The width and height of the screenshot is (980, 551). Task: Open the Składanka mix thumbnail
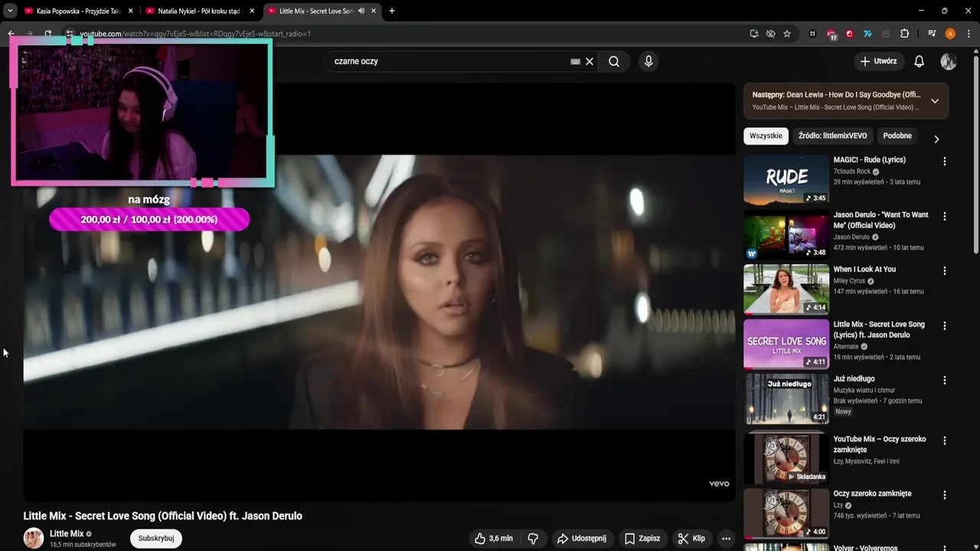[786, 459]
